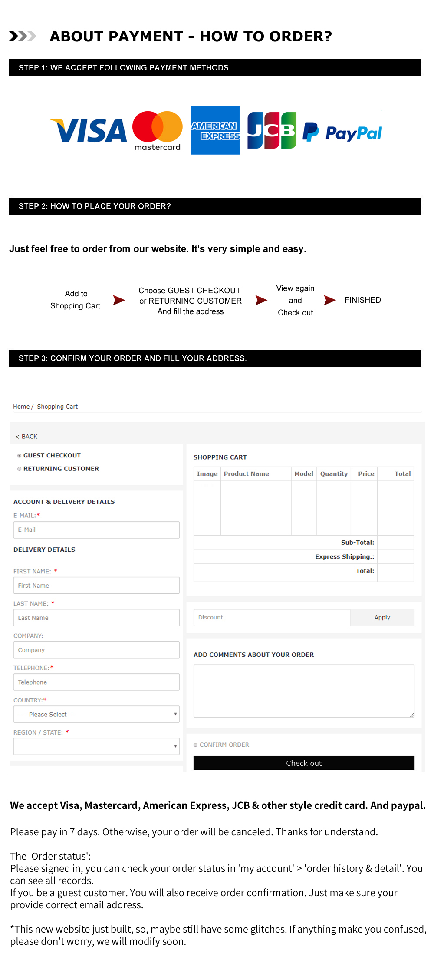Select the GUEST CHECKOUT radio option
The height and width of the screenshot is (980, 434).
19,456
